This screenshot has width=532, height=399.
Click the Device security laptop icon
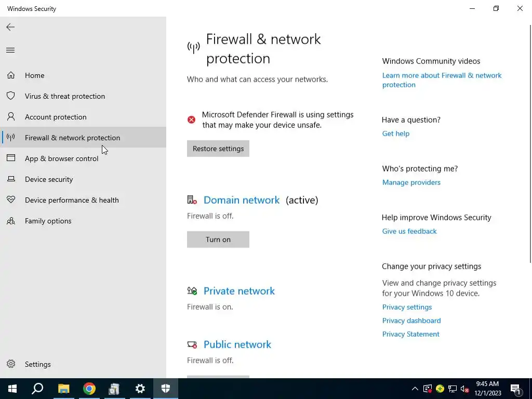pos(10,179)
